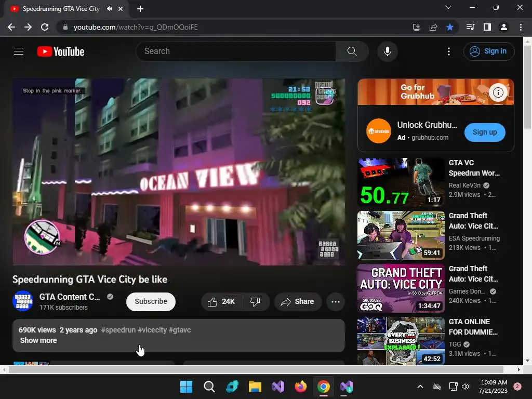Open Games Done Quick 1:34:47 thumbnail

[x=401, y=288]
